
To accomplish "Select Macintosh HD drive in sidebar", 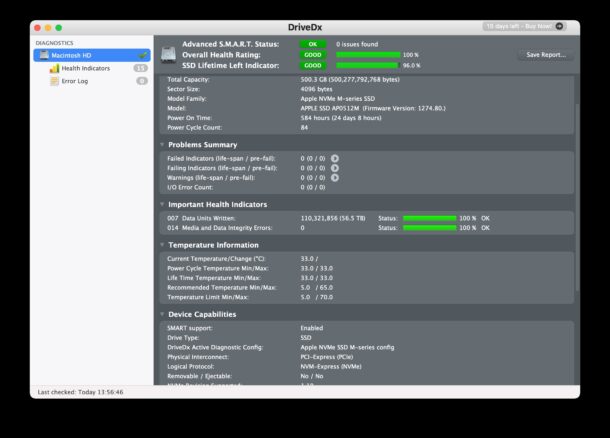I will click(x=92, y=55).
